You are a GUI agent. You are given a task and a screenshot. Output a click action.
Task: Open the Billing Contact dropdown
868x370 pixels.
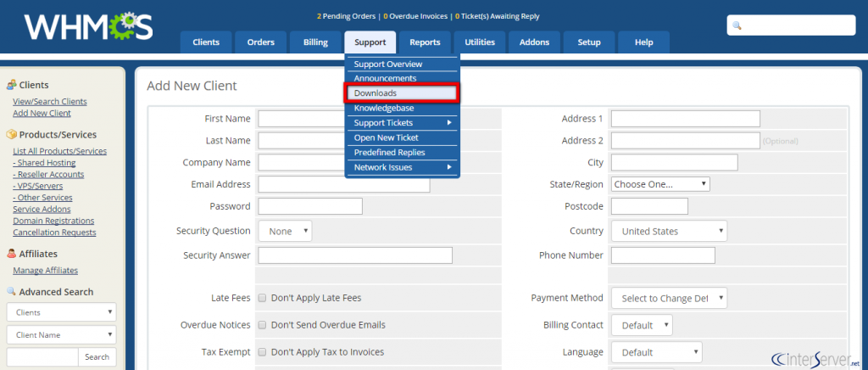click(x=642, y=325)
